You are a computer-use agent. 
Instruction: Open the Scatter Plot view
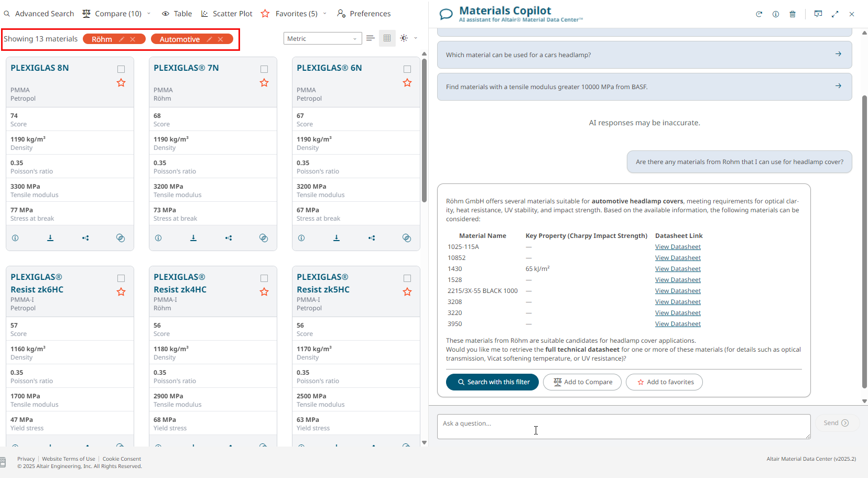pyautogui.click(x=226, y=14)
